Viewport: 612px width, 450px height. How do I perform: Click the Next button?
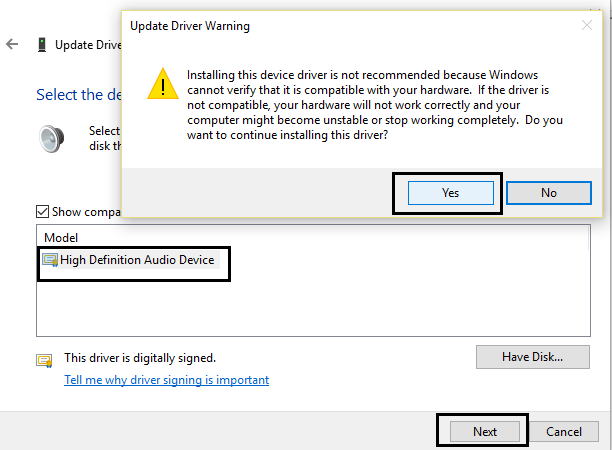[485, 432]
